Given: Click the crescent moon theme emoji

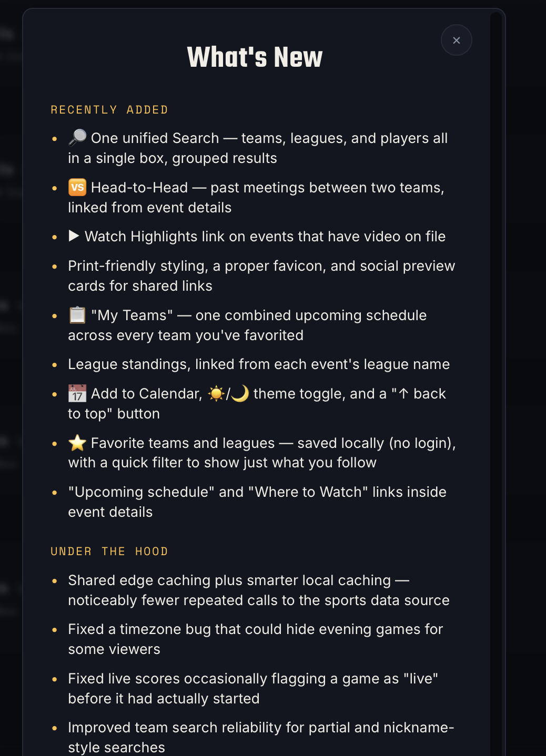Looking at the screenshot, I should pos(240,393).
